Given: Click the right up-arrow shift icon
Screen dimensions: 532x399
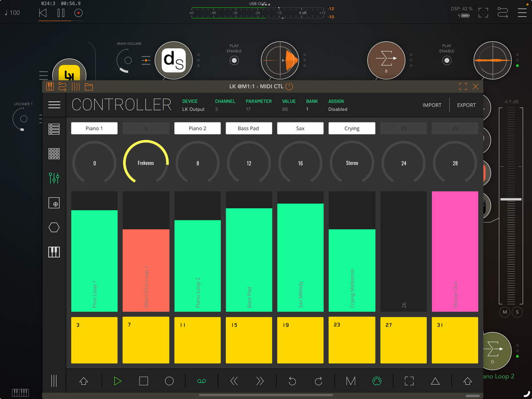Looking at the screenshot, I should point(467,381).
